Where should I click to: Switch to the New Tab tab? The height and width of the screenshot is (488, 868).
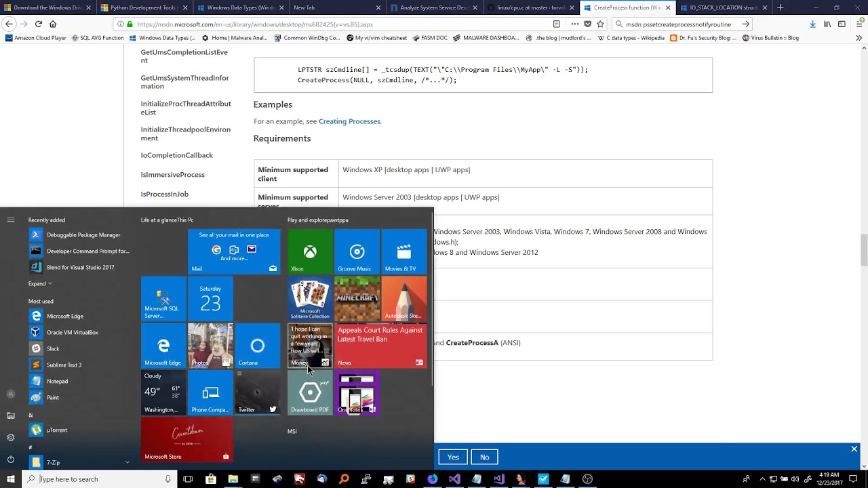pos(337,7)
